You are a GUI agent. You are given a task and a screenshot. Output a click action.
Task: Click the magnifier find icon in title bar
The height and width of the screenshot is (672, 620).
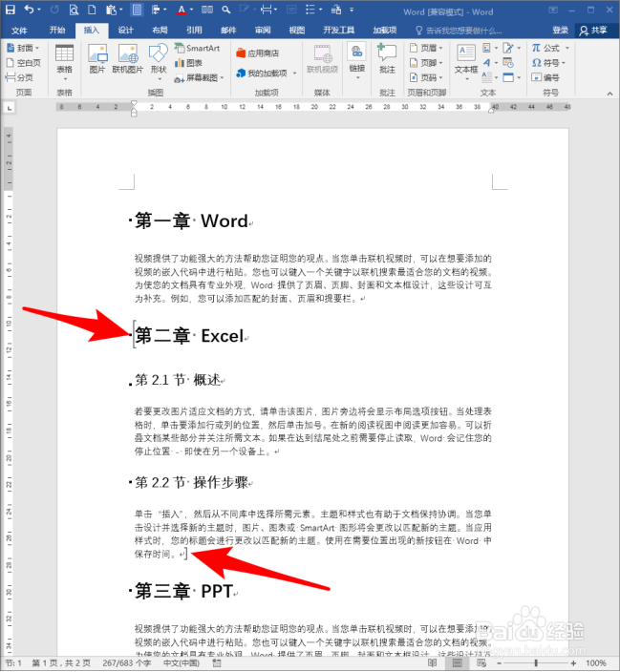(226, 10)
